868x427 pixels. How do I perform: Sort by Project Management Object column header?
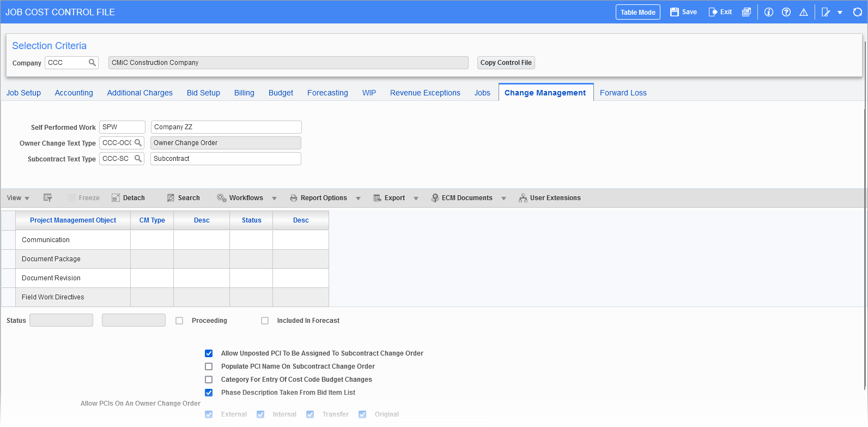(73, 220)
